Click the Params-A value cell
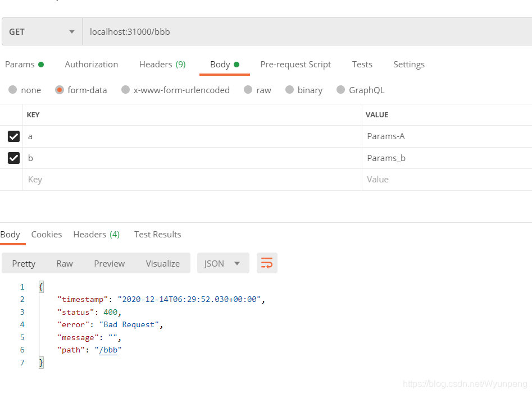The width and height of the screenshot is (532, 394). point(447,136)
